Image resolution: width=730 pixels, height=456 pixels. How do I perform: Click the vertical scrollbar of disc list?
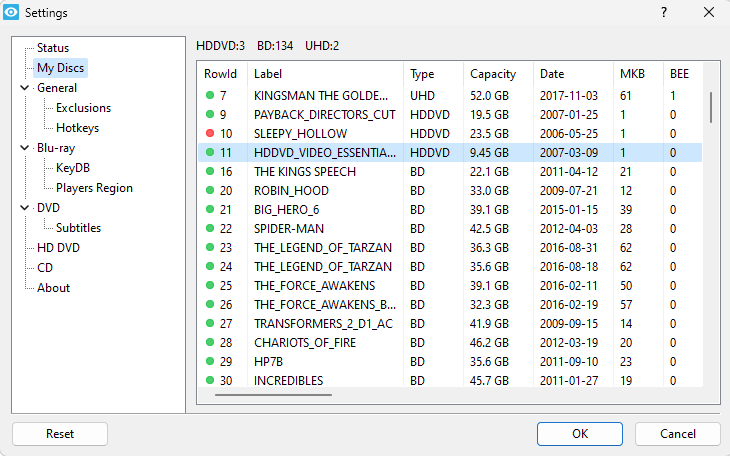point(711,107)
